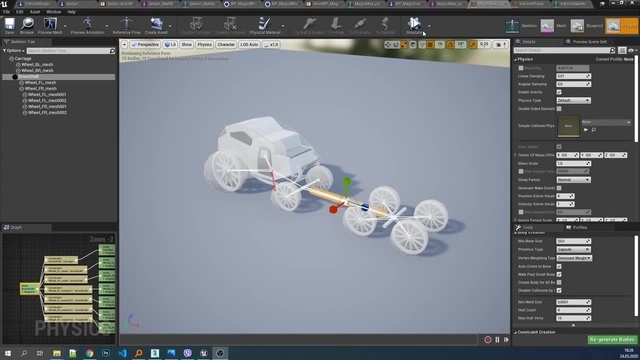
Task: Toggle the Double Sided Geometry checkbox
Action: tap(559, 109)
